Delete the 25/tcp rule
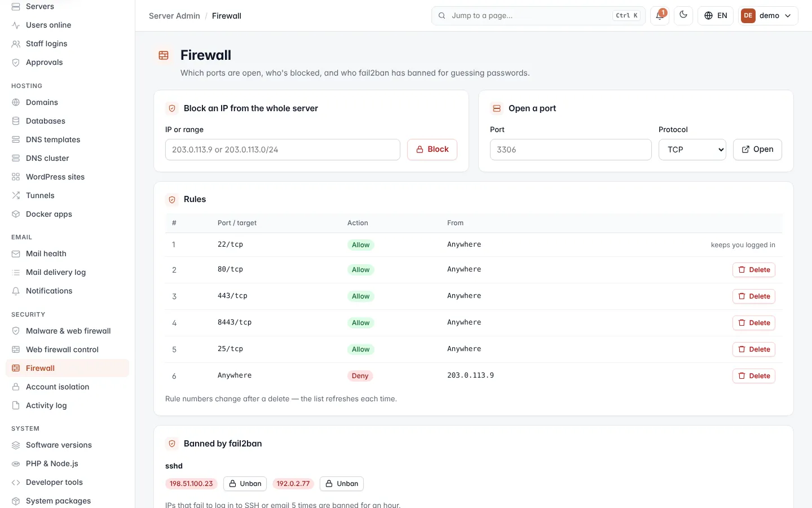The width and height of the screenshot is (812, 508). [754, 349]
